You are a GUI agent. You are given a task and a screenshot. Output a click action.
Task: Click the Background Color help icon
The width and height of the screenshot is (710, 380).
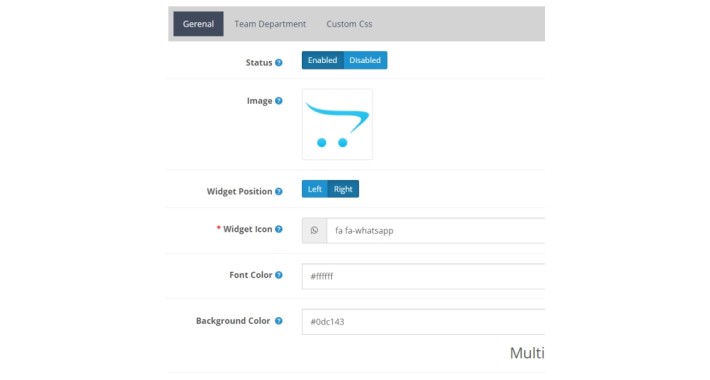[279, 321]
